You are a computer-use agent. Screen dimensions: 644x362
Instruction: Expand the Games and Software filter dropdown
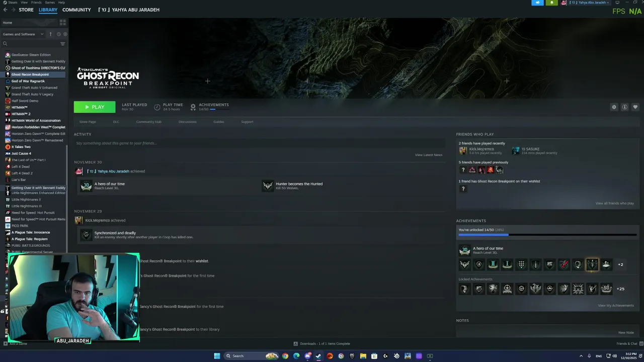[x=23, y=34]
